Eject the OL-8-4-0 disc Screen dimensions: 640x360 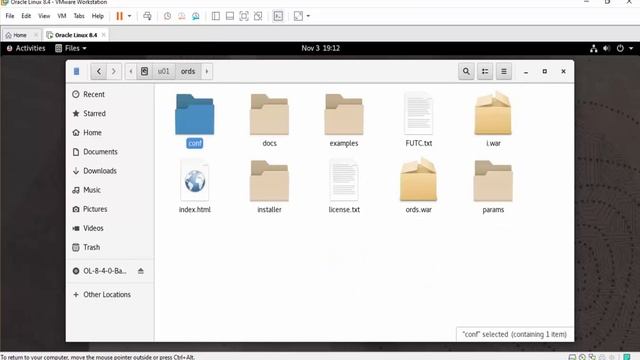click(141, 271)
